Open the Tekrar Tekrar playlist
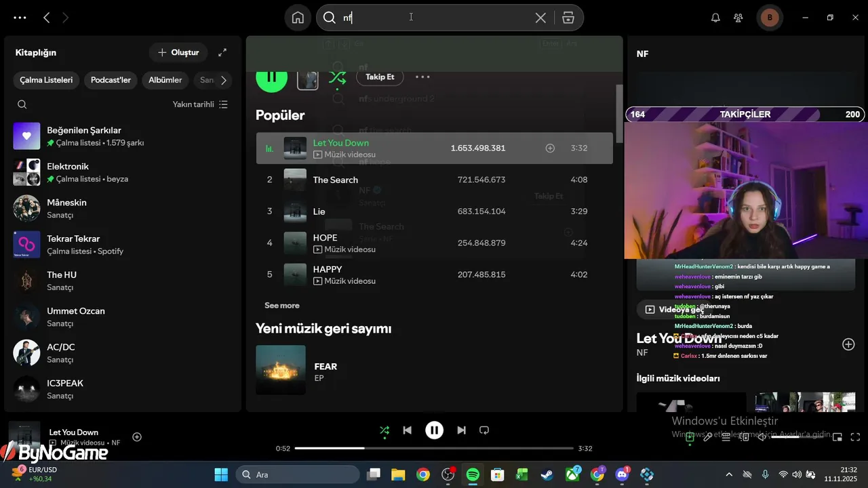 click(x=123, y=244)
